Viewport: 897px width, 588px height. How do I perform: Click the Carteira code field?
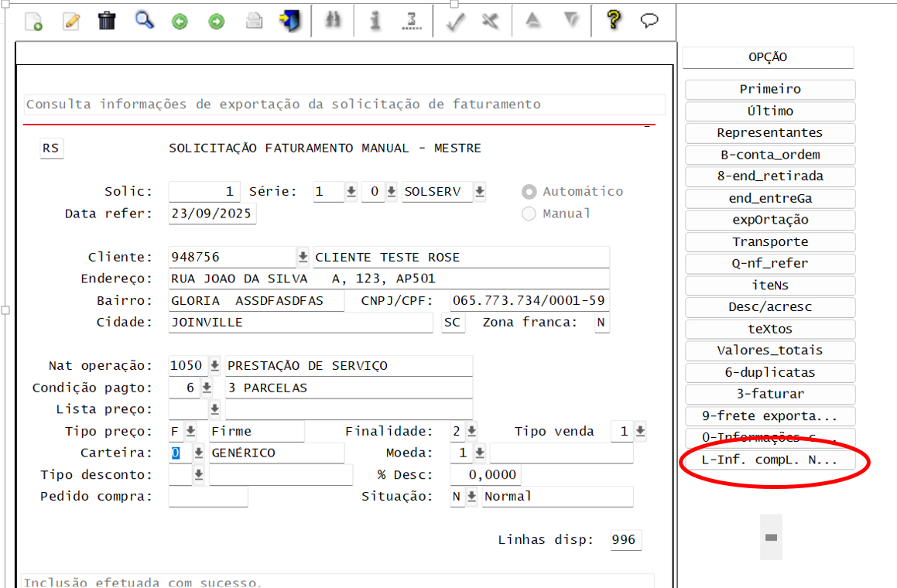[x=180, y=453]
